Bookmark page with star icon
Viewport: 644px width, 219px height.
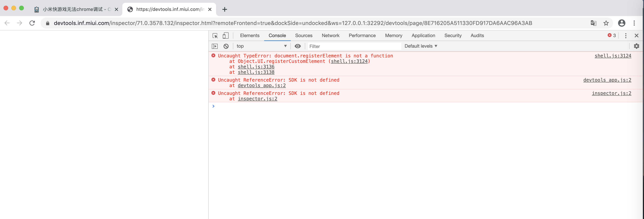[x=606, y=23]
